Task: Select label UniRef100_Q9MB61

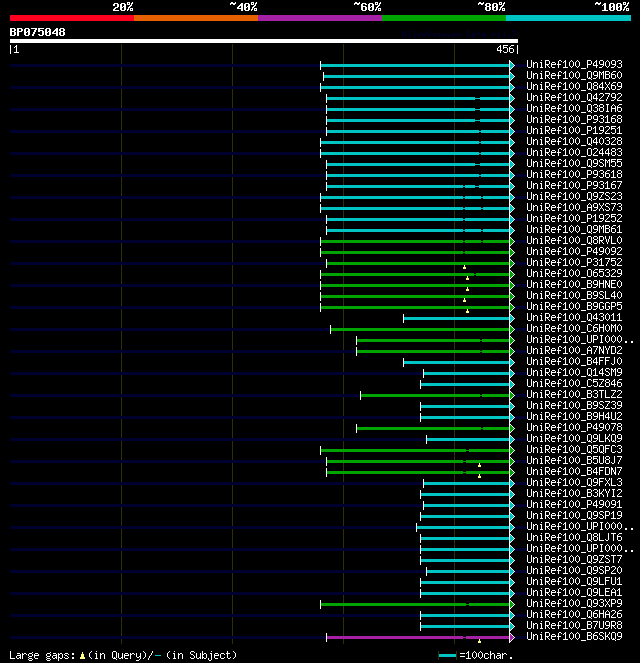Action: 574,229
